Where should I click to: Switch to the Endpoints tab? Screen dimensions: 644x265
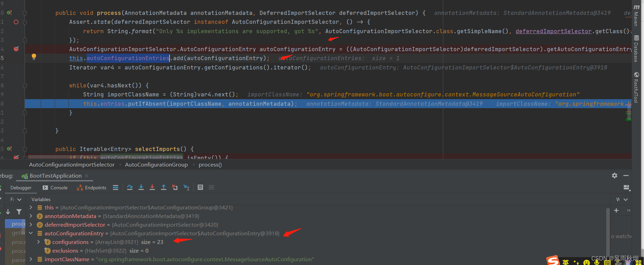91,188
